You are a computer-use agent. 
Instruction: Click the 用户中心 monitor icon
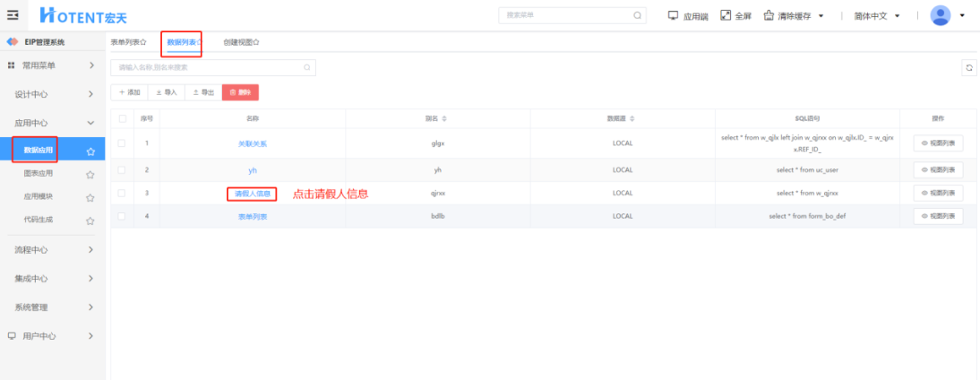(x=12, y=335)
